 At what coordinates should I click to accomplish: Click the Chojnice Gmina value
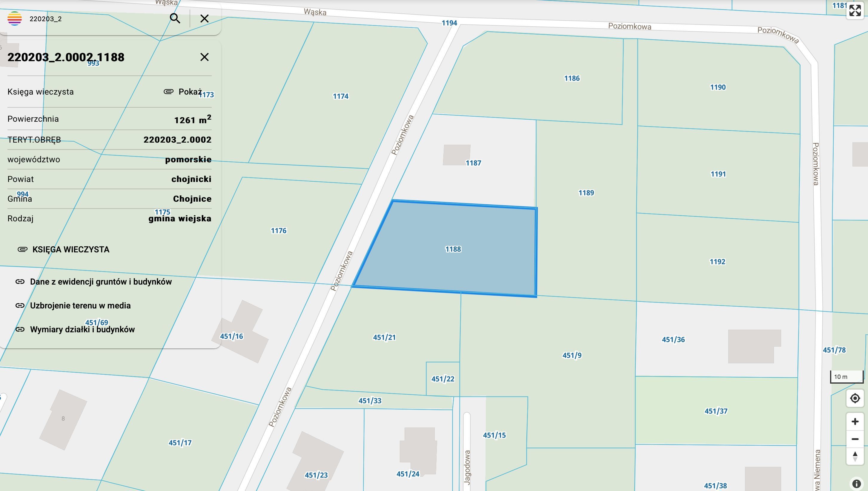tap(192, 199)
